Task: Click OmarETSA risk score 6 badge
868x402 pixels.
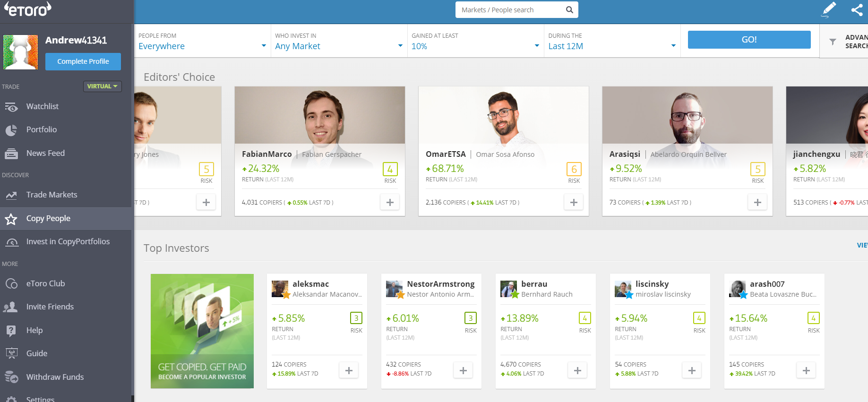Action: click(x=574, y=169)
